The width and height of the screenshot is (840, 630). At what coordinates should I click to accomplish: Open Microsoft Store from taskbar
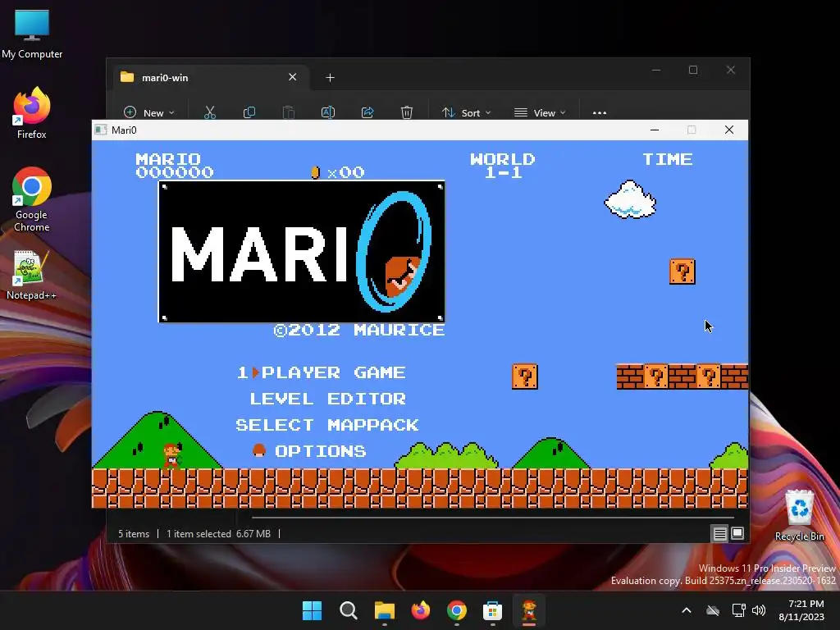(x=492, y=610)
